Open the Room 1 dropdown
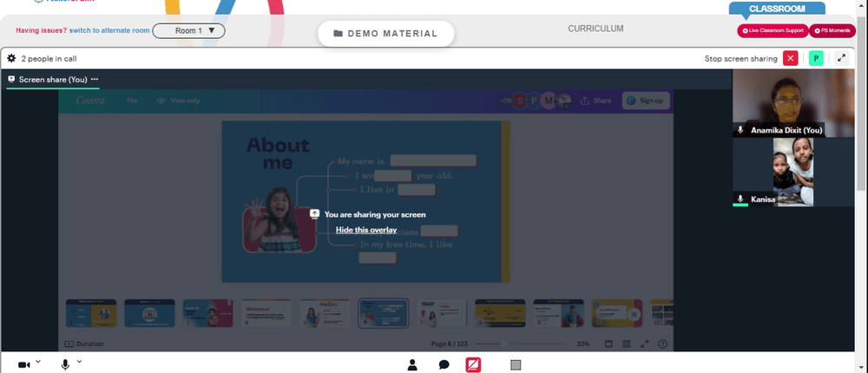Screen dimensions: 868x373 (x=188, y=30)
